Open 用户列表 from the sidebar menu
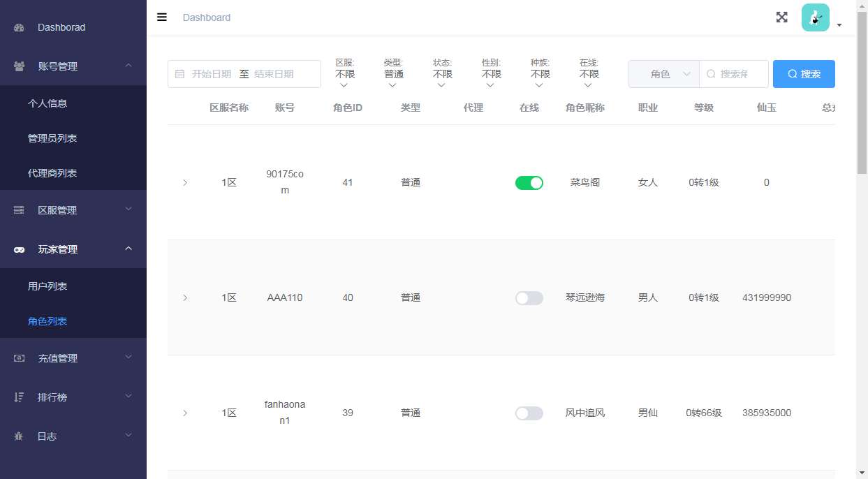868x479 pixels. click(x=47, y=286)
